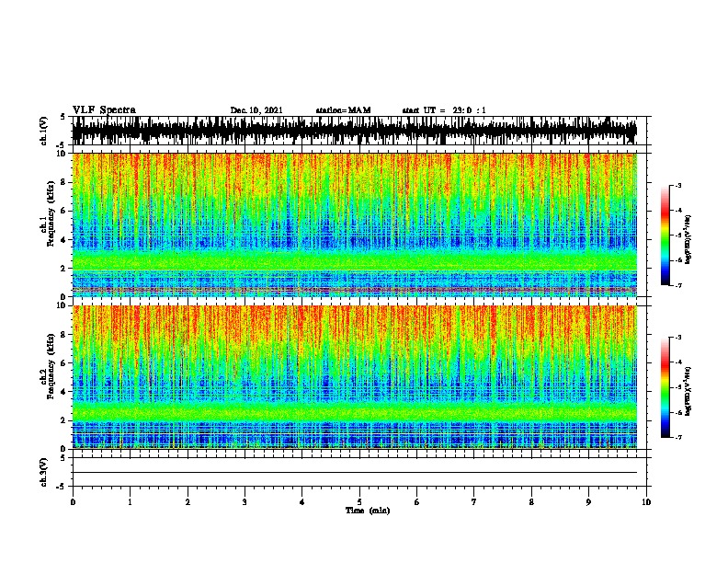The height and width of the screenshot is (563, 728).
Task: Click the "8" kHz tick on ch.2 frequency axis
Action: (63, 335)
